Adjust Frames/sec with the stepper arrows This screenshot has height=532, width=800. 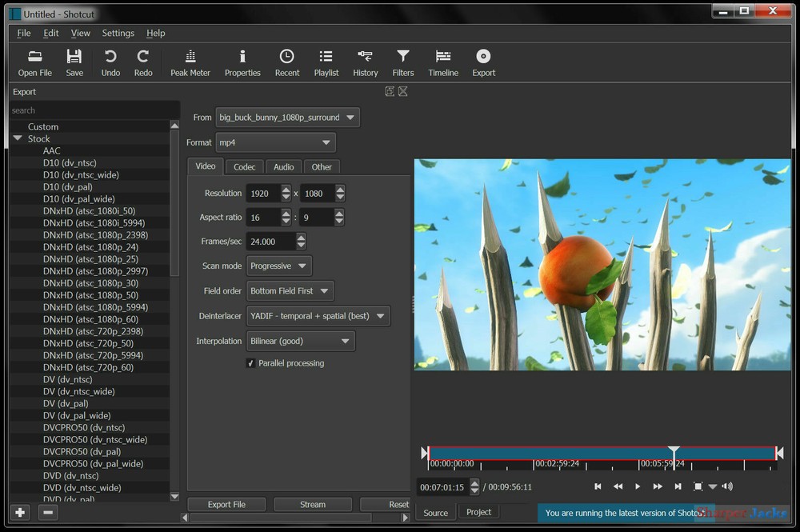coord(301,241)
